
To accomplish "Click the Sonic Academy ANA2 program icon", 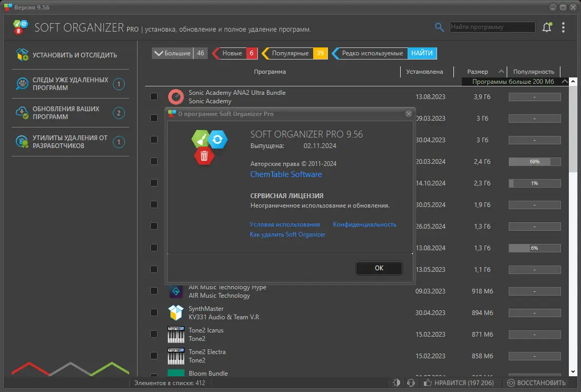I will 176,96.
